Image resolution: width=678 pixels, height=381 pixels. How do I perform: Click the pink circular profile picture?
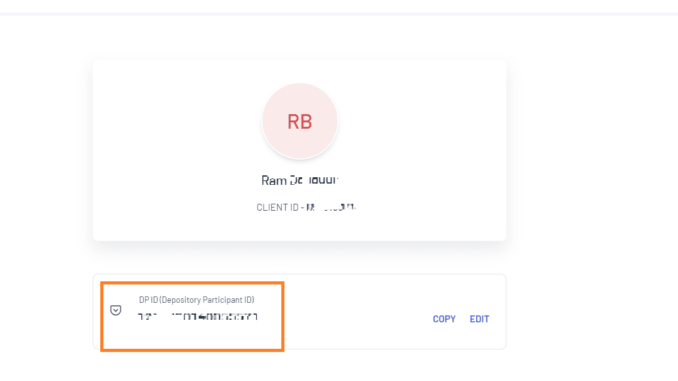coord(300,121)
